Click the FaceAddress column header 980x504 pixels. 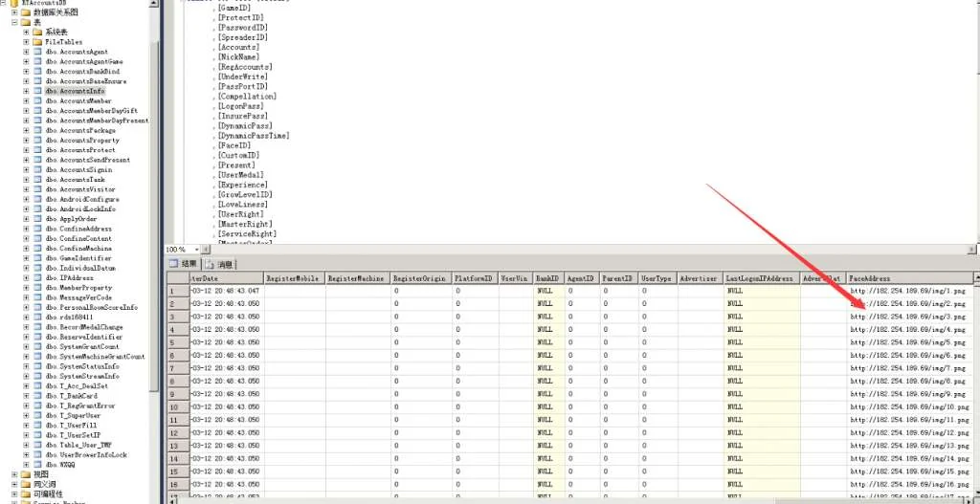[869, 278]
